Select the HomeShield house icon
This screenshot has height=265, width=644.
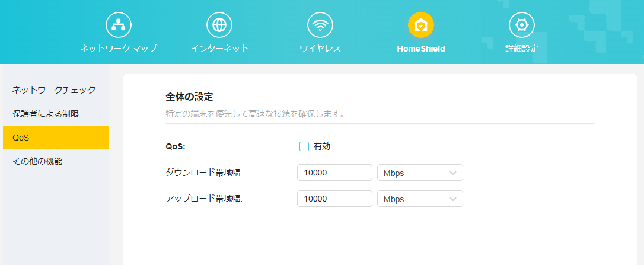coord(421,25)
